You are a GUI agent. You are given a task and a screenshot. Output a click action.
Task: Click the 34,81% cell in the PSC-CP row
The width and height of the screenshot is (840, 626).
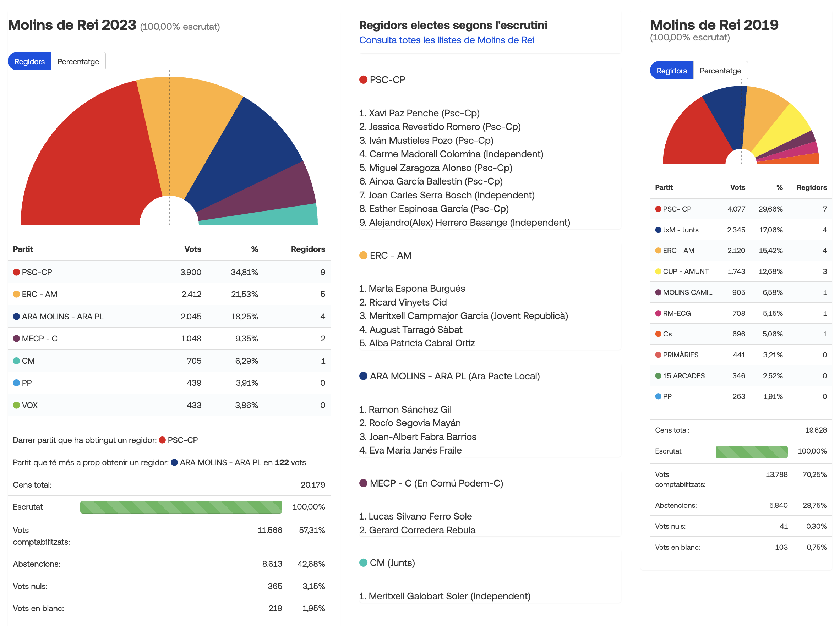tap(245, 272)
